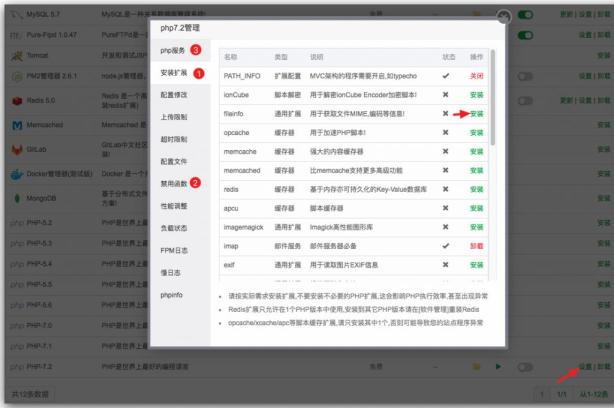614x408 pixels.
Task: Install the memcached extension
Action: coord(477,170)
